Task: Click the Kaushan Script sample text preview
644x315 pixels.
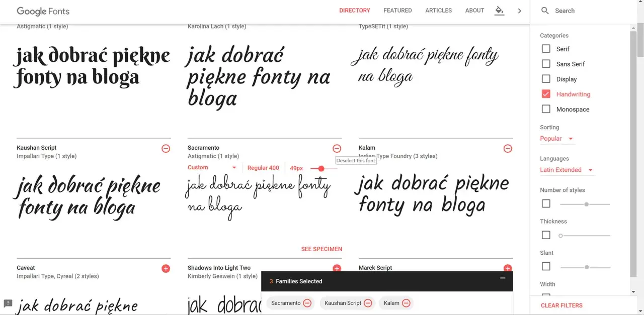Action: [88, 197]
